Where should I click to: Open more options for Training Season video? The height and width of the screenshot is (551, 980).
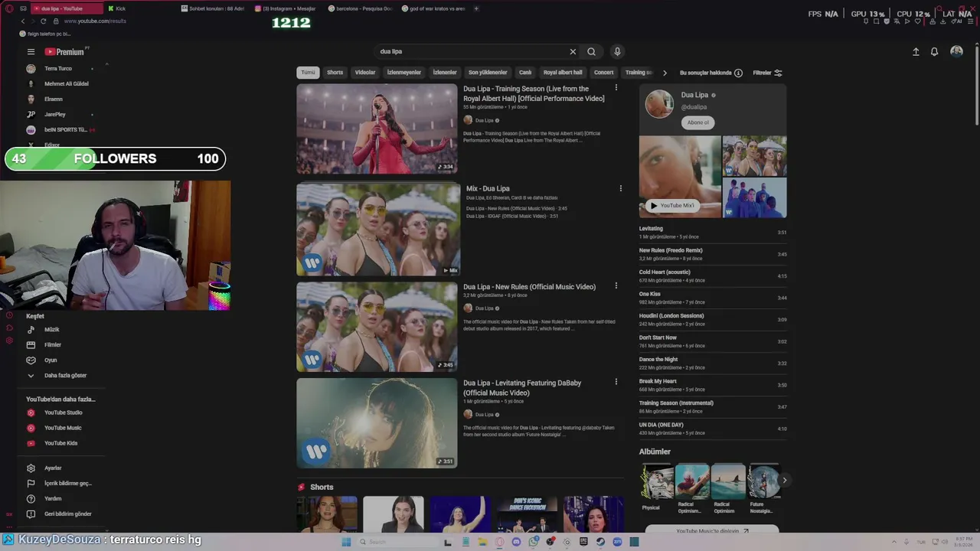click(x=616, y=89)
